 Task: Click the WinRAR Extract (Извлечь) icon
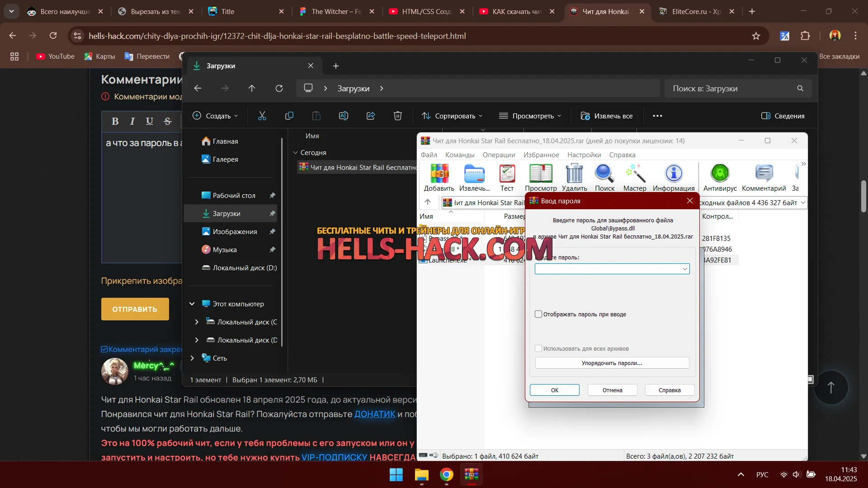[x=474, y=178]
